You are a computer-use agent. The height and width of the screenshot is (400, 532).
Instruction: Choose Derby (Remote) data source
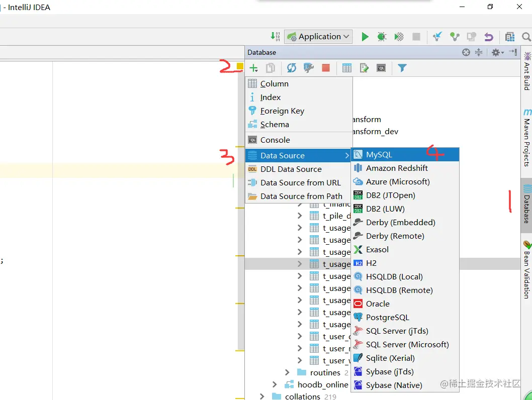click(405, 236)
